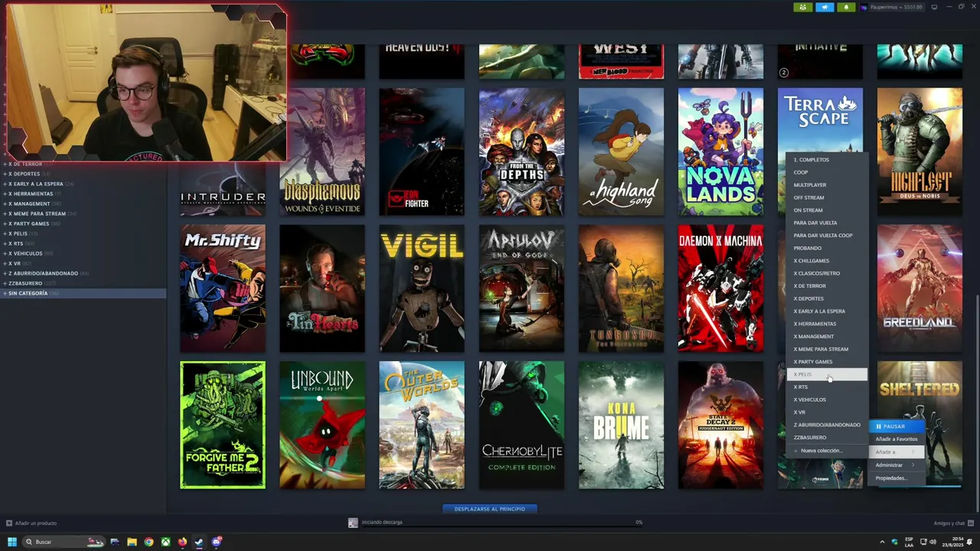The image size is (980, 551).
Task: Select Propiedades in the context menu
Action: coord(896,478)
